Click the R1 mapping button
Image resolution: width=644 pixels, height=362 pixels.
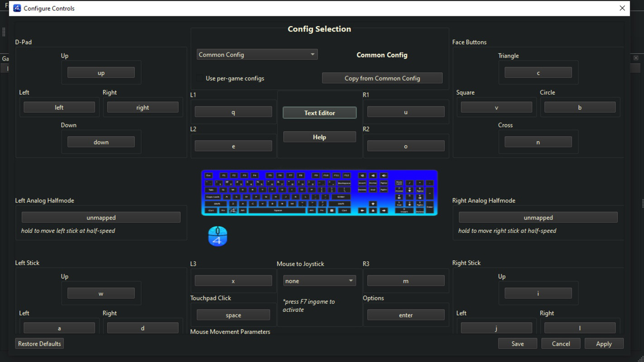(406, 112)
